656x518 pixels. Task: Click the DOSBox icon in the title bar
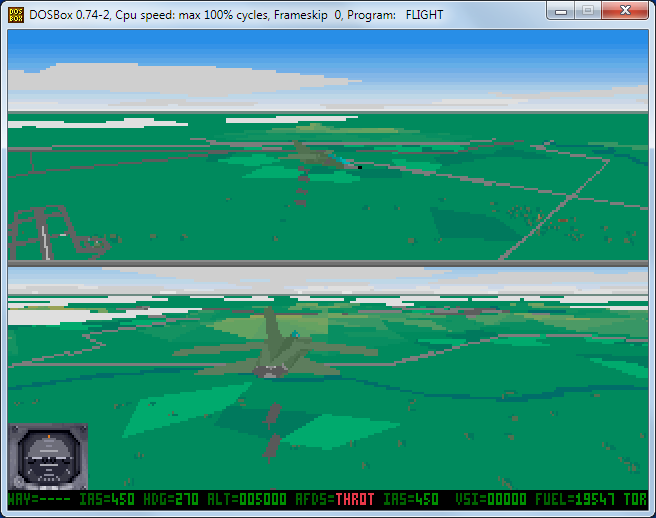coord(16,15)
